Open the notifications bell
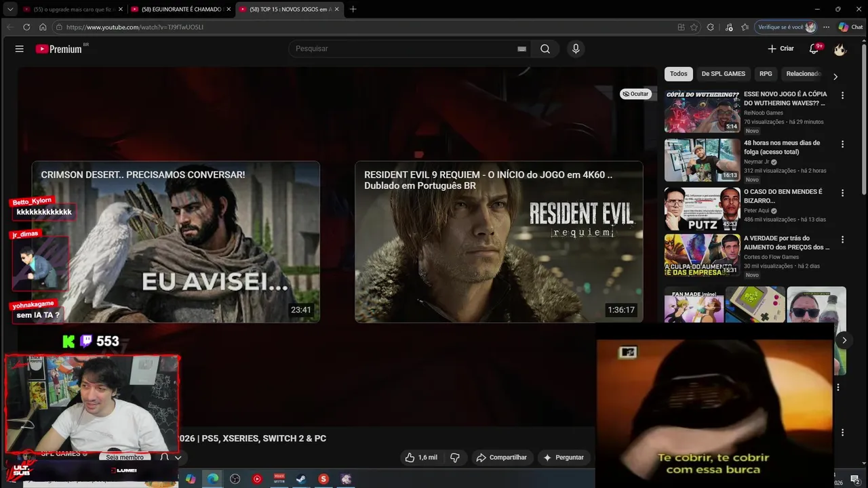The width and height of the screenshot is (868, 488). tap(814, 49)
